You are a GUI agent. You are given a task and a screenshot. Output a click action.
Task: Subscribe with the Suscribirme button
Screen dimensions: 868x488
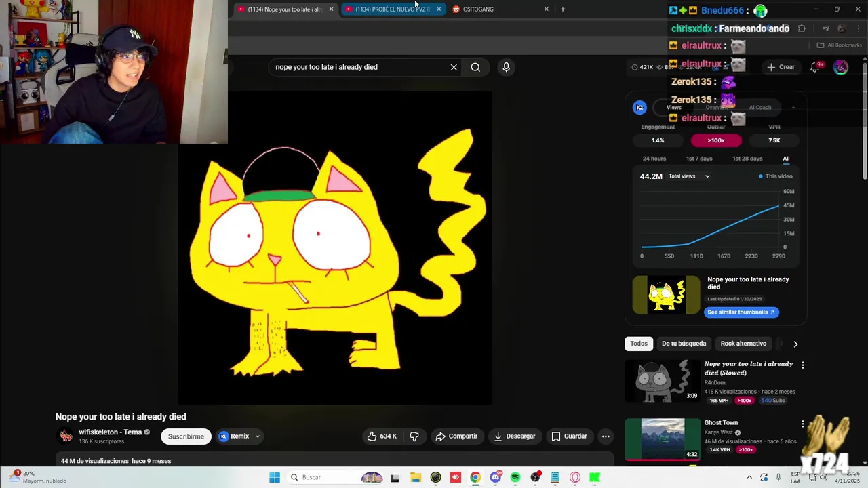pyautogui.click(x=186, y=436)
